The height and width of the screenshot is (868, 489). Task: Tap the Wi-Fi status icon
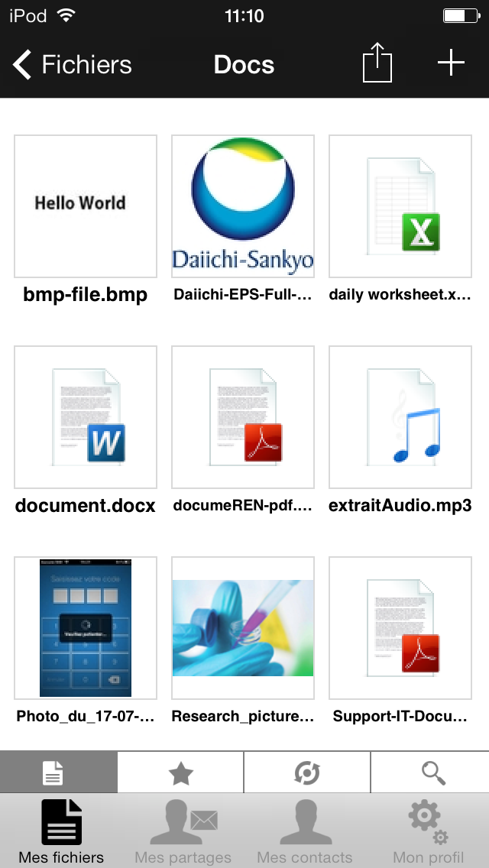66,15
